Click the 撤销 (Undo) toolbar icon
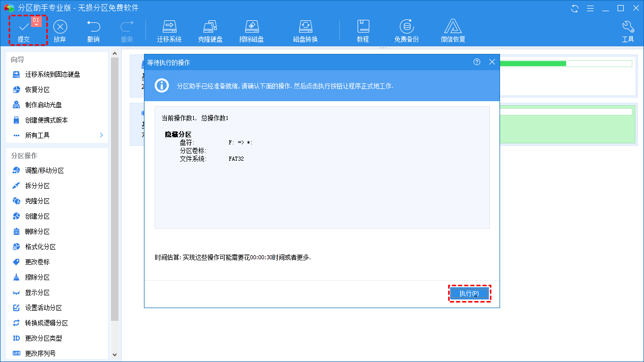 click(94, 31)
